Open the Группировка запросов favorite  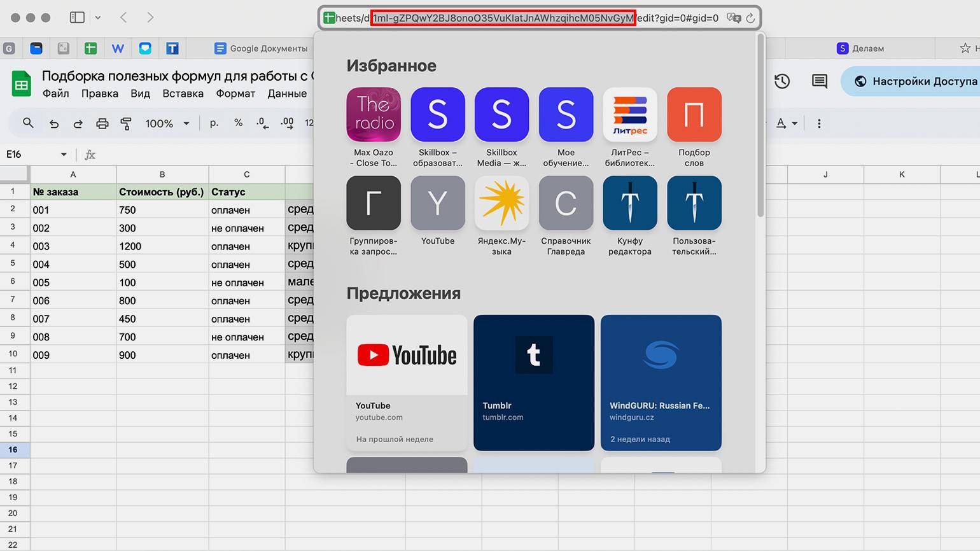click(x=374, y=216)
